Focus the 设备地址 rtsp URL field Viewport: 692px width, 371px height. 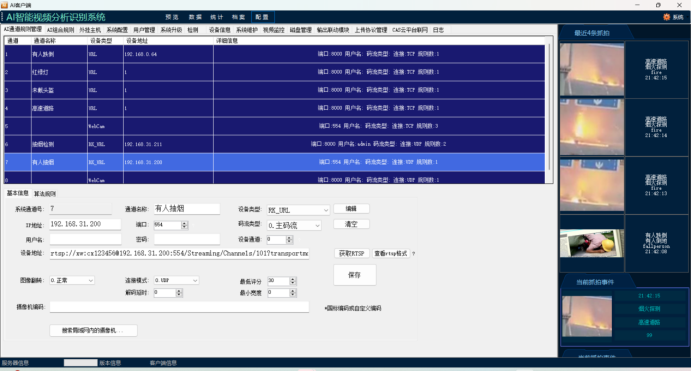click(x=179, y=253)
